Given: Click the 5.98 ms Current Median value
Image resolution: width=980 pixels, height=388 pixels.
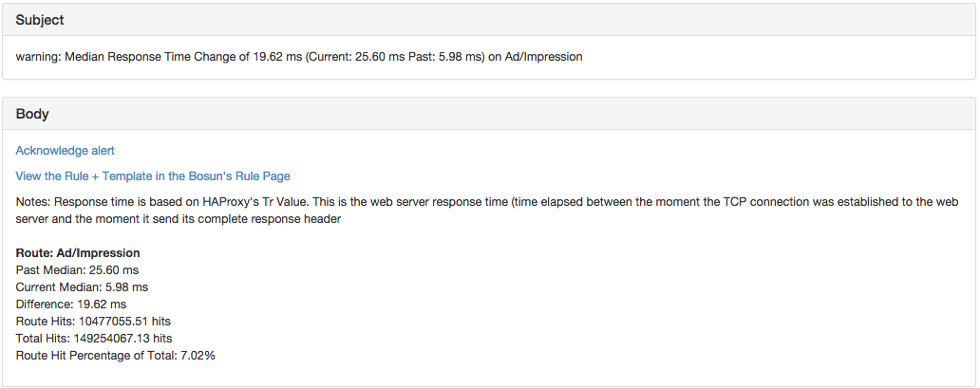Looking at the screenshot, I should (126, 287).
